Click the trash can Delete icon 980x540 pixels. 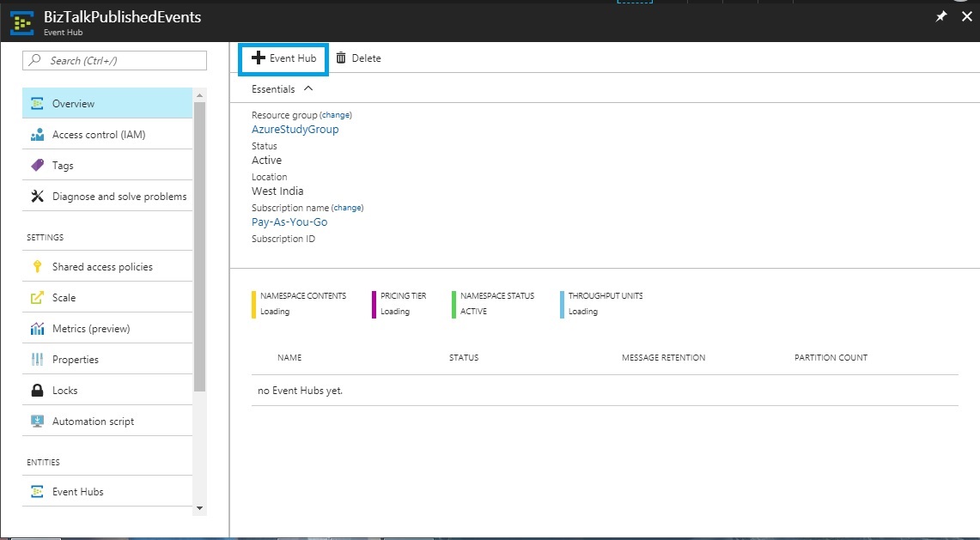tap(341, 58)
